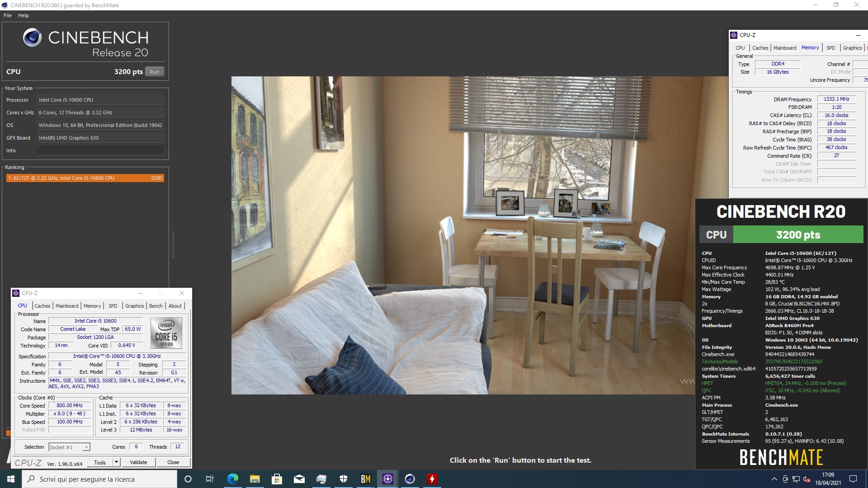This screenshot has height=488, width=868.
Task: Click the Close button in CPU-Z footer
Action: (x=173, y=462)
